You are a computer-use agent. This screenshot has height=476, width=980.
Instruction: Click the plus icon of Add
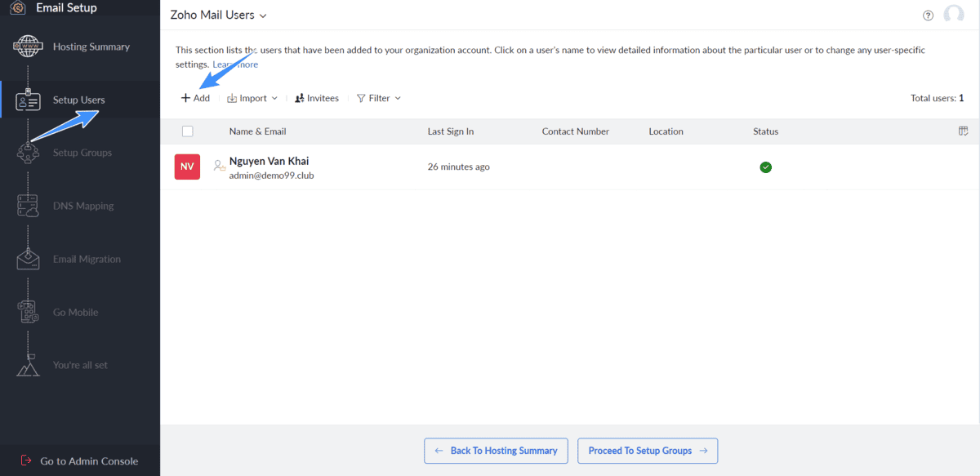pyautogui.click(x=185, y=98)
